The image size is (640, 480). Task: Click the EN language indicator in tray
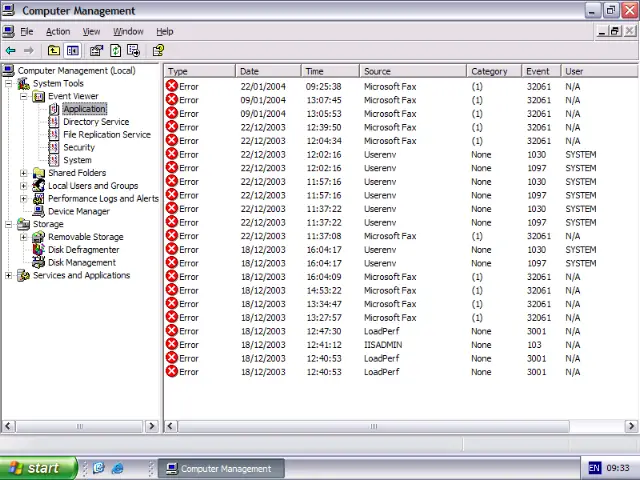pos(594,468)
